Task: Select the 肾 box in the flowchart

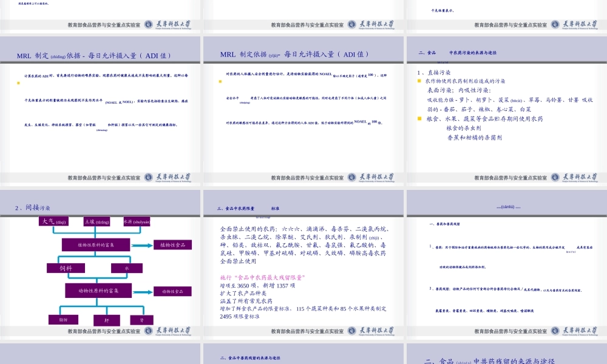Action: (141, 319)
